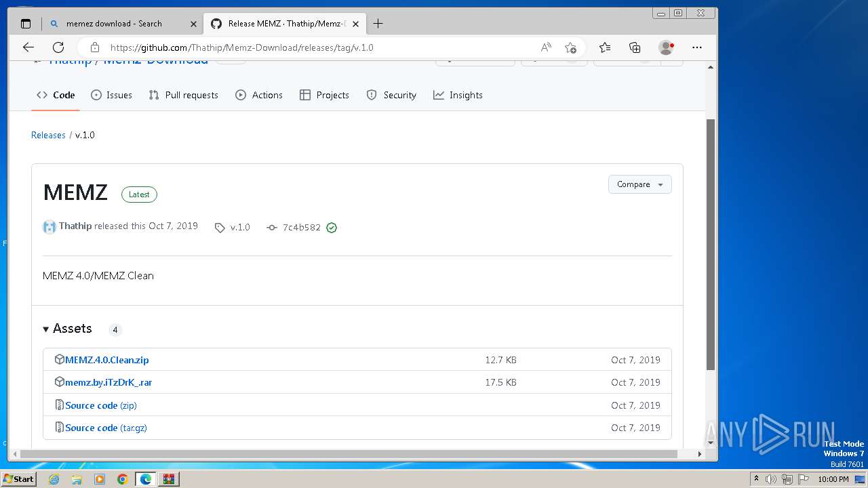The image size is (868, 488).
Task: Click the browser Back arrow
Action: click(28, 47)
